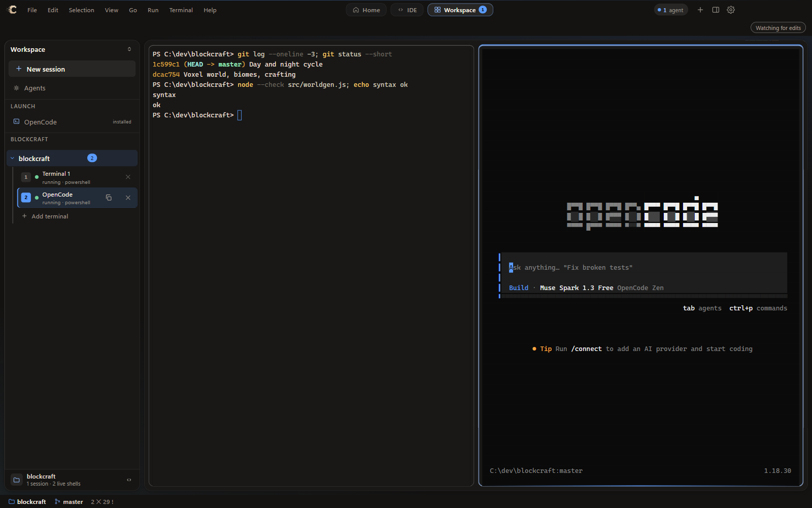Collapse the blockcraft tree group
This screenshot has height=508, width=812.
12,158
